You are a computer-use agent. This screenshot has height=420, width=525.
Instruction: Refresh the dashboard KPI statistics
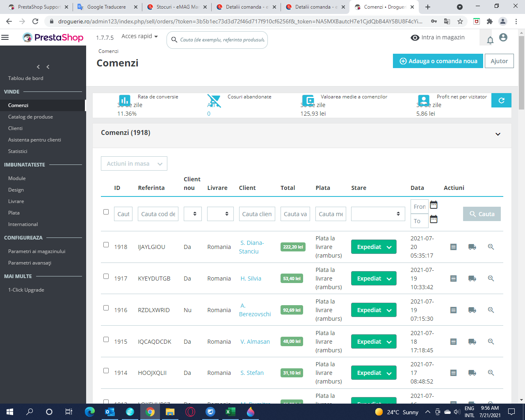tap(501, 100)
